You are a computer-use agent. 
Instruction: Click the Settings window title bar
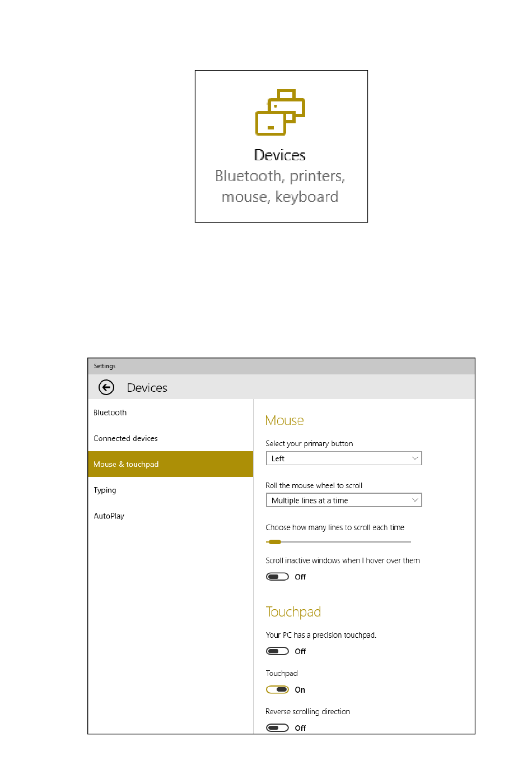281,366
